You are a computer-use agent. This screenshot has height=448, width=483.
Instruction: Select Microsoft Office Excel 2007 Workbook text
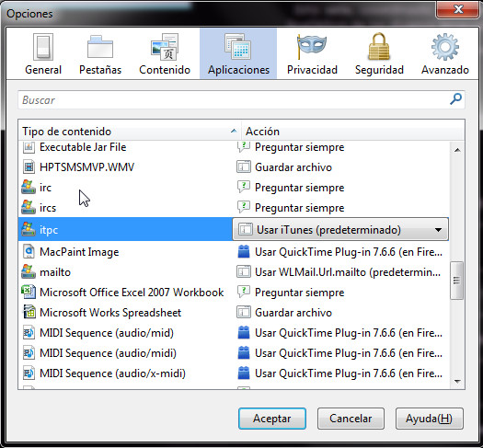[132, 293]
